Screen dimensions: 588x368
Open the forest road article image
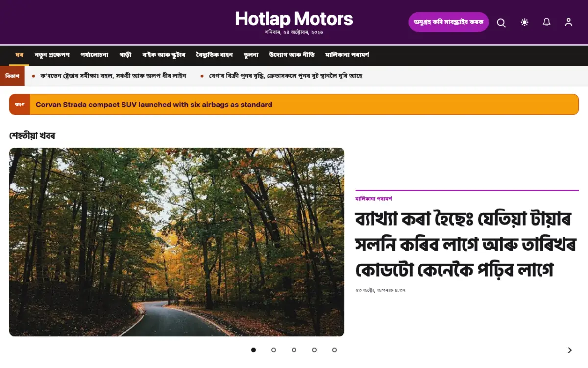pyautogui.click(x=177, y=242)
